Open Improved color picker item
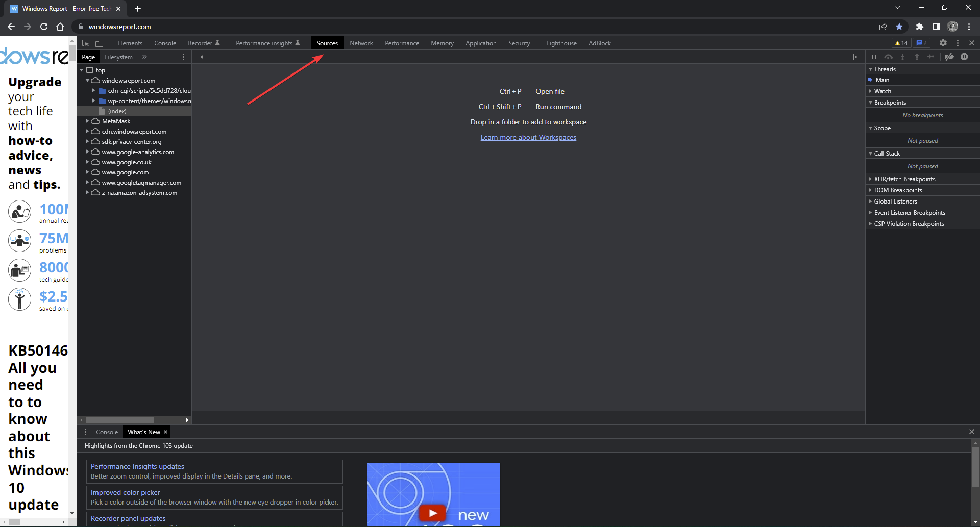This screenshot has width=980, height=527. click(214, 497)
